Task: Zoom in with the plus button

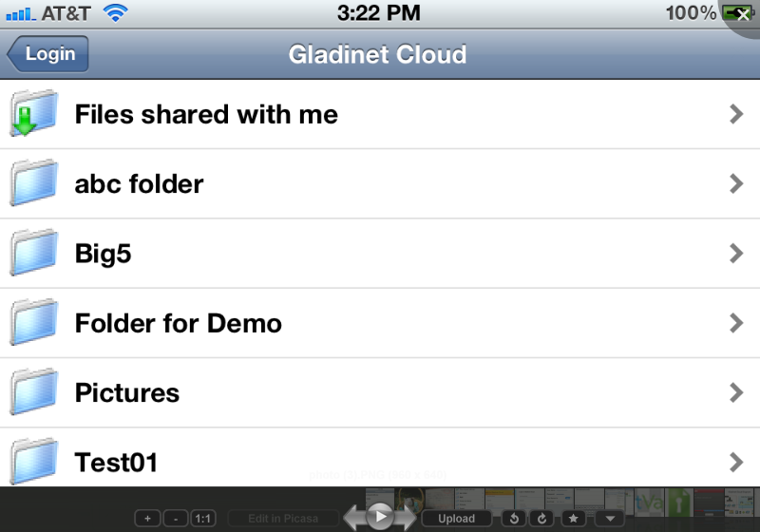Action: (148, 519)
